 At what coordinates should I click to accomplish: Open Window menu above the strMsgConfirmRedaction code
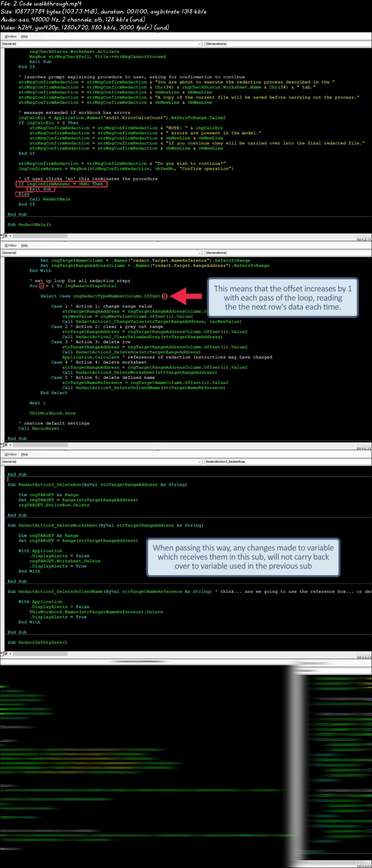(x=11, y=36)
